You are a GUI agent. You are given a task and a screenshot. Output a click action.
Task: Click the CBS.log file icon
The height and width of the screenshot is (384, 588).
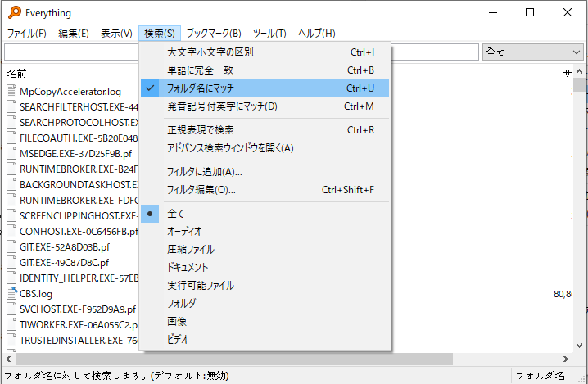pyautogui.click(x=11, y=294)
